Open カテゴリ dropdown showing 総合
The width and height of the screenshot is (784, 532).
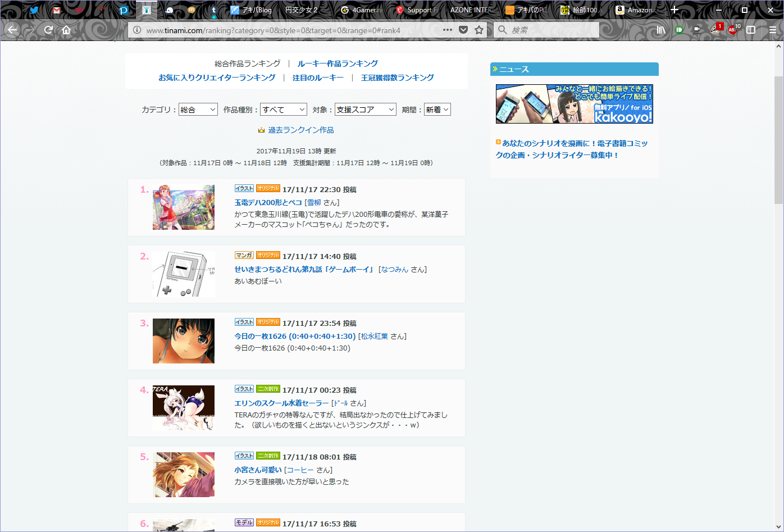coord(198,110)
